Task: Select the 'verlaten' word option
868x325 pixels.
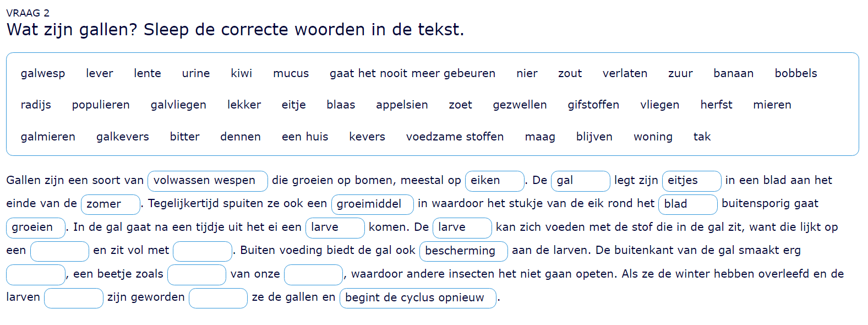Action: 625,73
